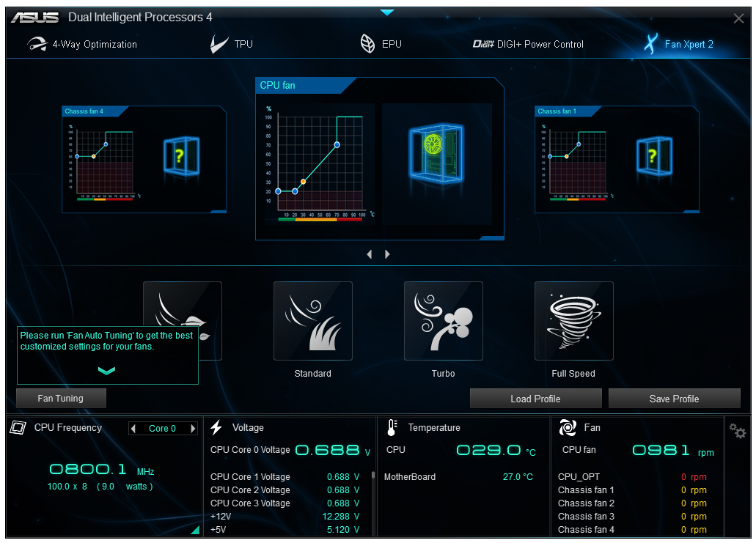
Task: Click the CPU Frequency chip icon
Action: click(x=18, y=427)
